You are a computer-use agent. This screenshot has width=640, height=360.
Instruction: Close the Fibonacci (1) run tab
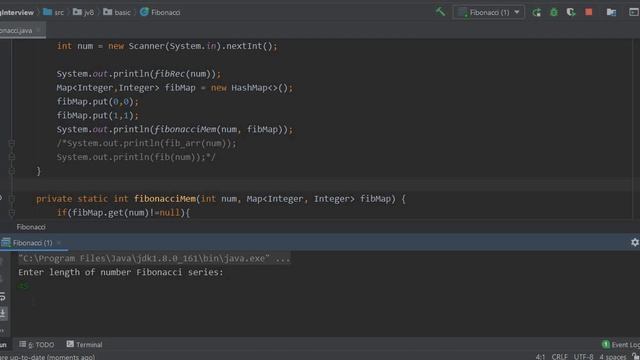tap(59, 243)
